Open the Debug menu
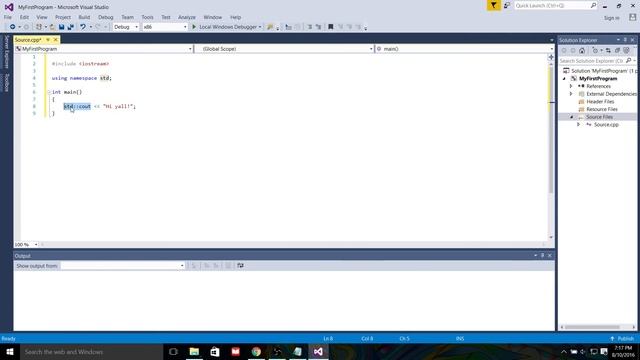 [x=105, y=17]
